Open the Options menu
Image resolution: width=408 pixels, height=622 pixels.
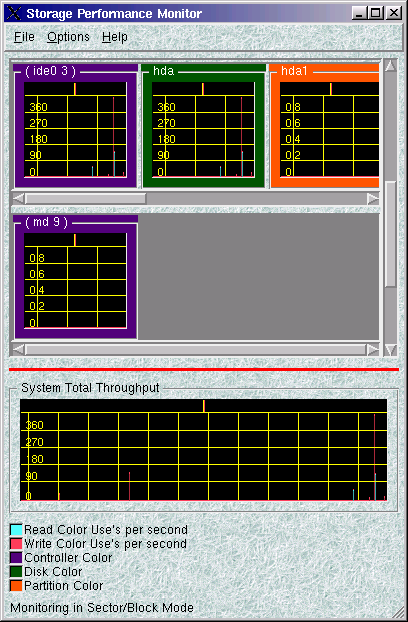(68, 37)
